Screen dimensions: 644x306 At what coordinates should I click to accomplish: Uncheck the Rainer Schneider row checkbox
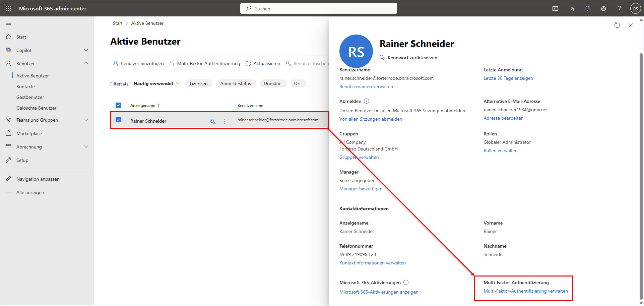tap(118, 120)
